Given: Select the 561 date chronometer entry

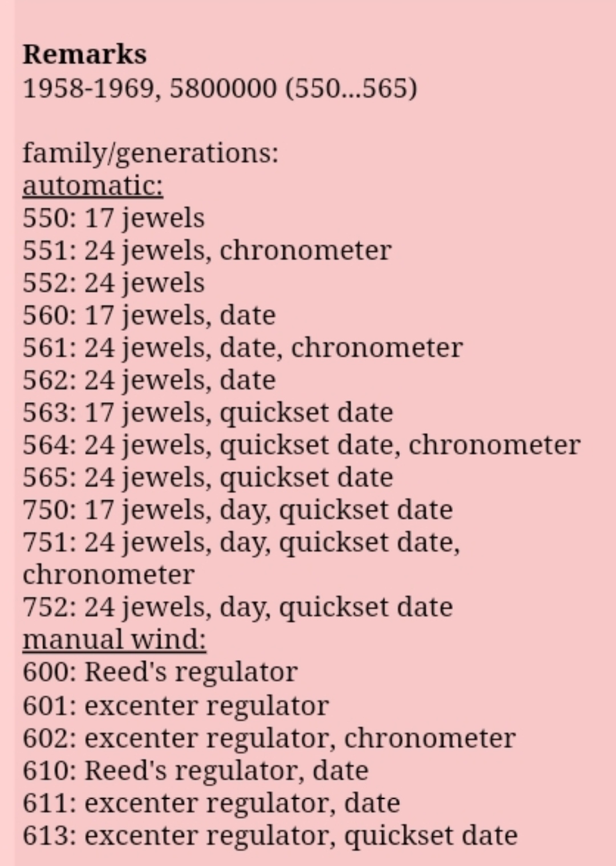Looking at the screenshot, I should (x=242, y=348).
